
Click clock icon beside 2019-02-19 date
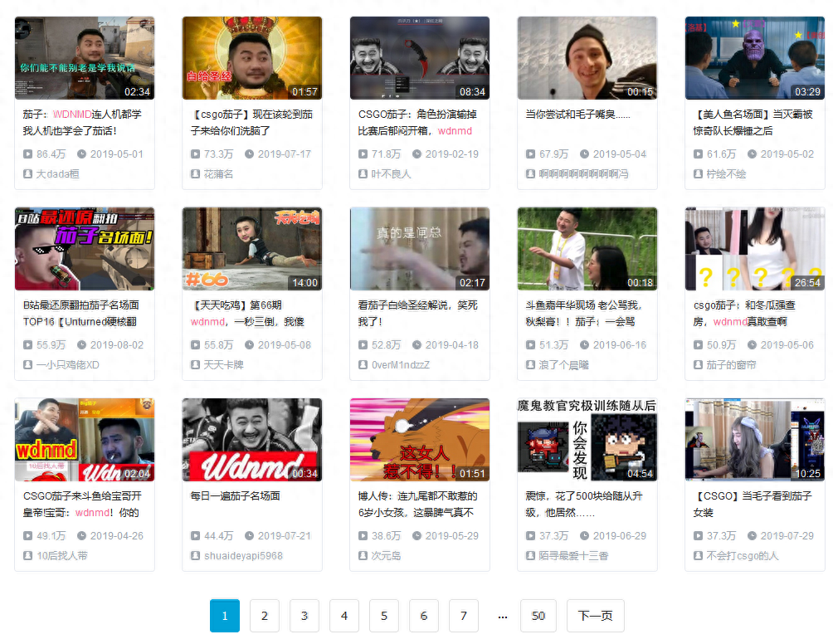416,154
